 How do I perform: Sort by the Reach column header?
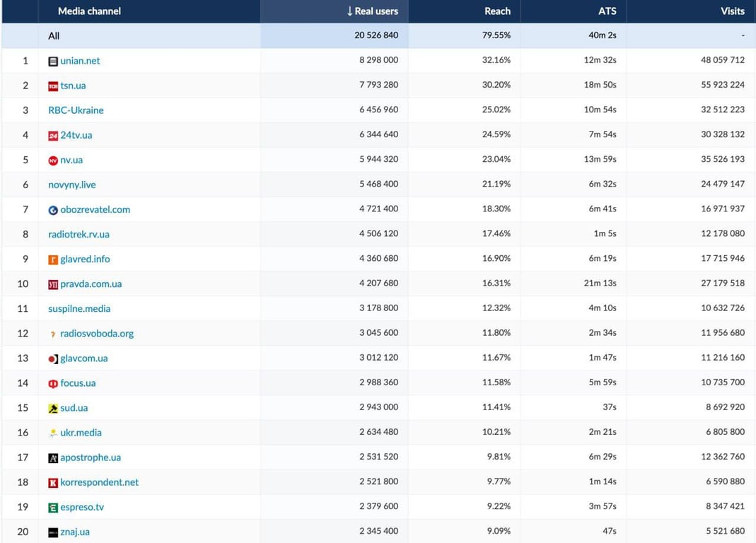pos(497,11)
